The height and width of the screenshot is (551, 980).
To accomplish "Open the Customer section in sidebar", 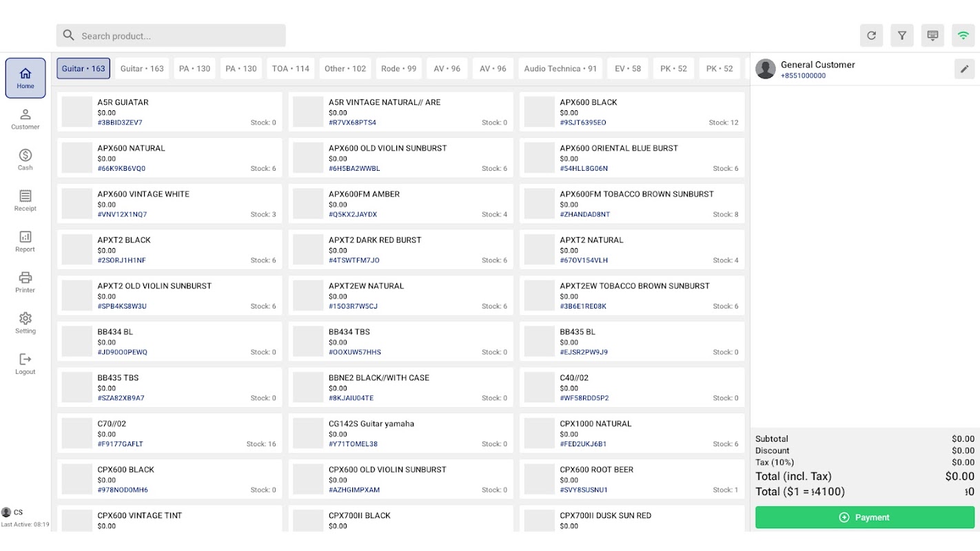I will tap(25, 119).
